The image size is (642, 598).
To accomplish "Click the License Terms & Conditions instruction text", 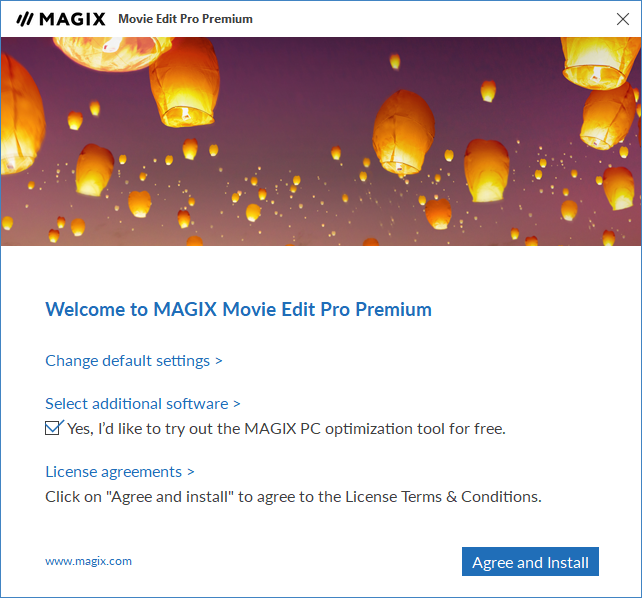I will point(293,497).
